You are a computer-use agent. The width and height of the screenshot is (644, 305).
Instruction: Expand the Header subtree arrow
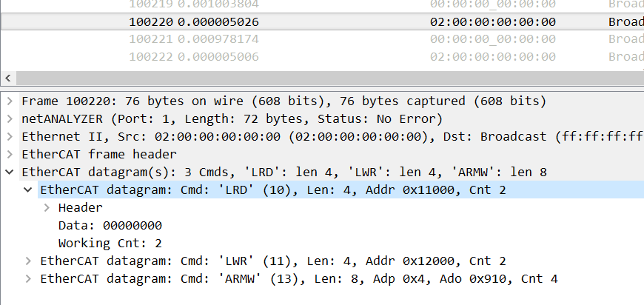pyautogui.click(x=47, y=208)
